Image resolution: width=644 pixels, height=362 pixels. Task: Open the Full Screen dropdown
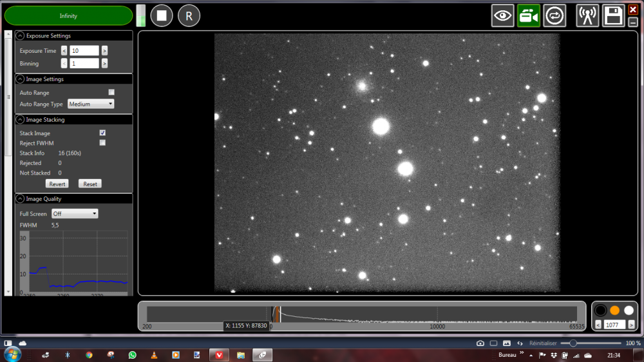(75, 214)
